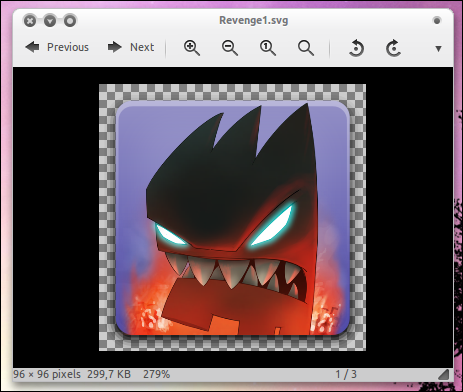This screenshot has width=463, height=392.
Task: Rotate image counterclockwise
Action: 356,48
